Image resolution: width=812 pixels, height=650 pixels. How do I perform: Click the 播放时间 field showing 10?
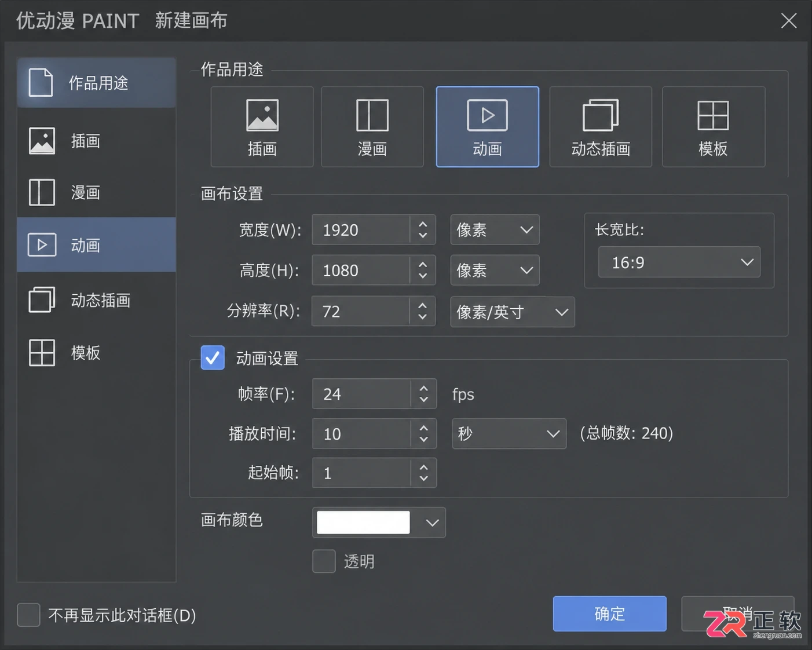[x=362, y=433]
